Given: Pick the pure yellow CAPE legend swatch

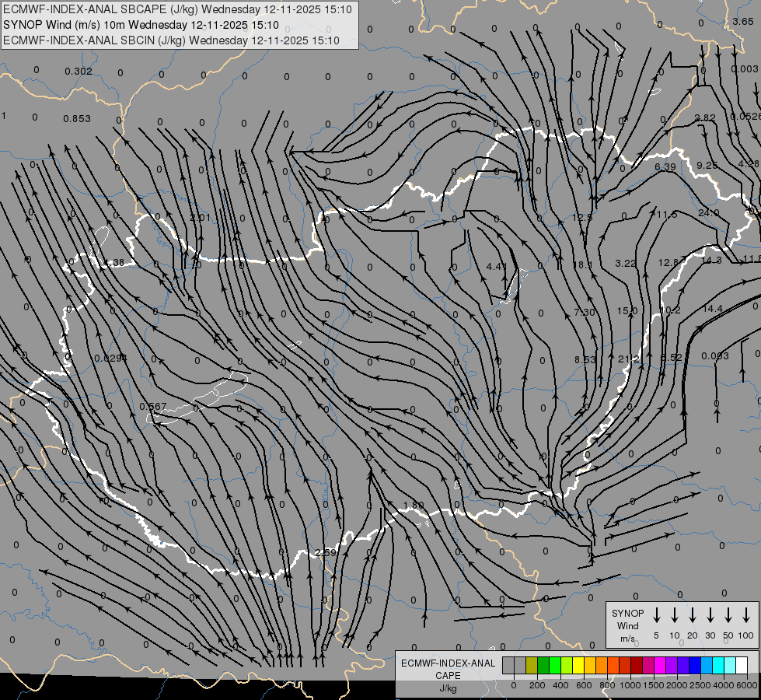Looking at the screenshot, I should click(578, 665).
